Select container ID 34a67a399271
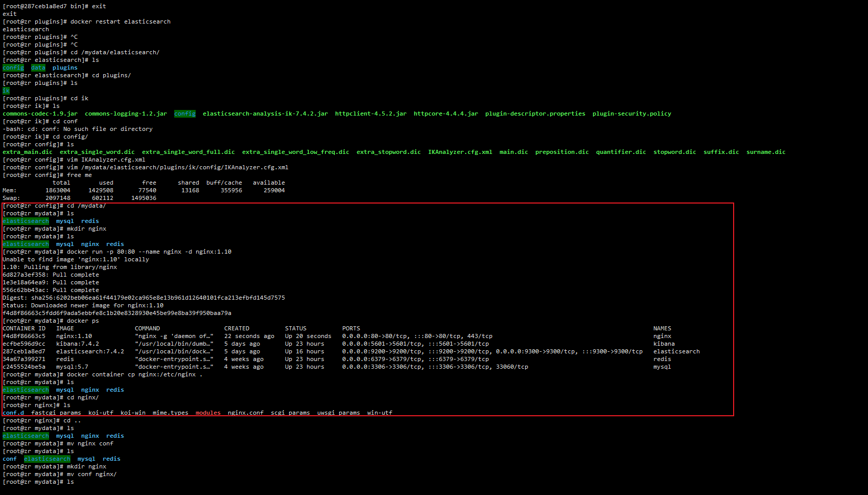868x495 pixels. 24,359
